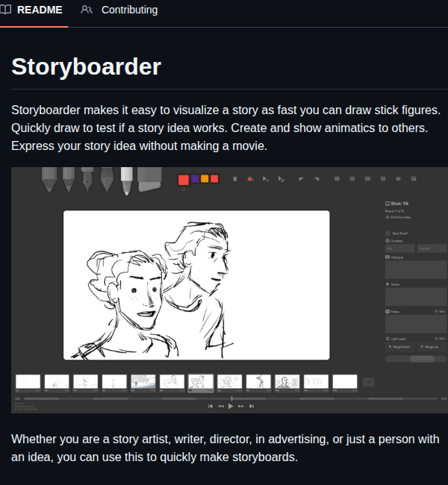Open the thumbnail with blue wavy lines
Viewport: 448px width, 485px height.
click(x=316, y=382)
